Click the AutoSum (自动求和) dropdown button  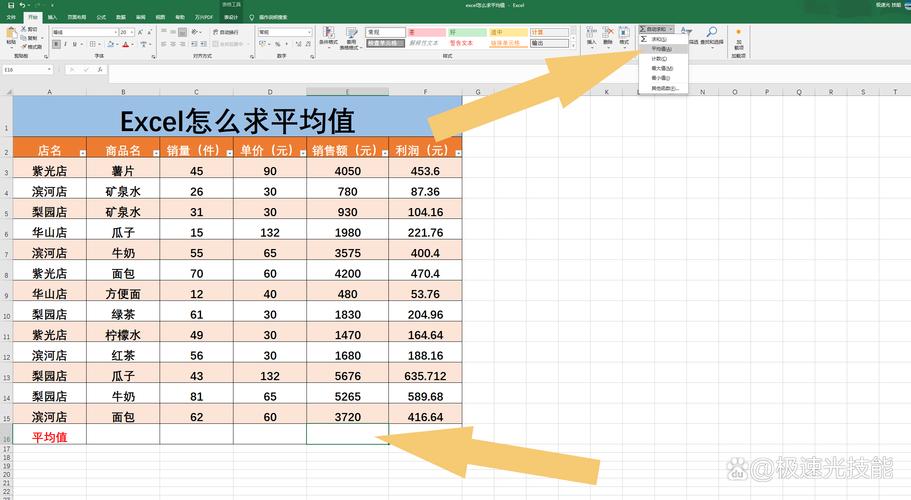click(x=656, y=29)
